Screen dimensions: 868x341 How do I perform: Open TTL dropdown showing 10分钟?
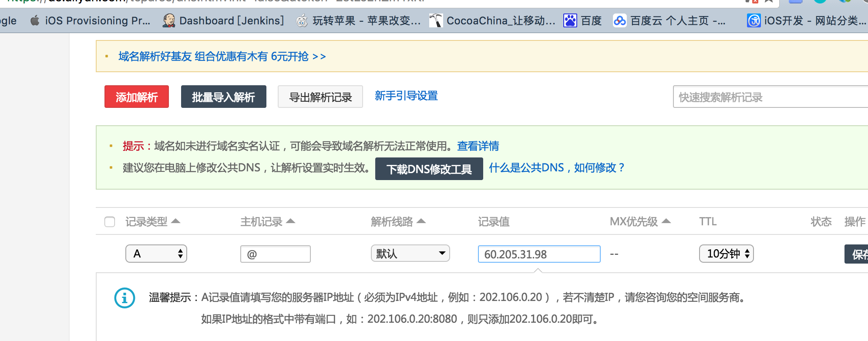(727, 254)
